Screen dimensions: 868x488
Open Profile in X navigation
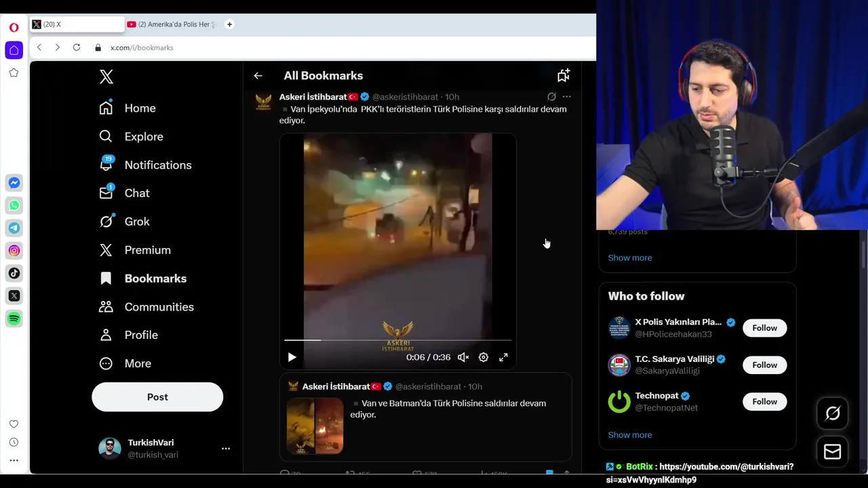coord(129,335)
